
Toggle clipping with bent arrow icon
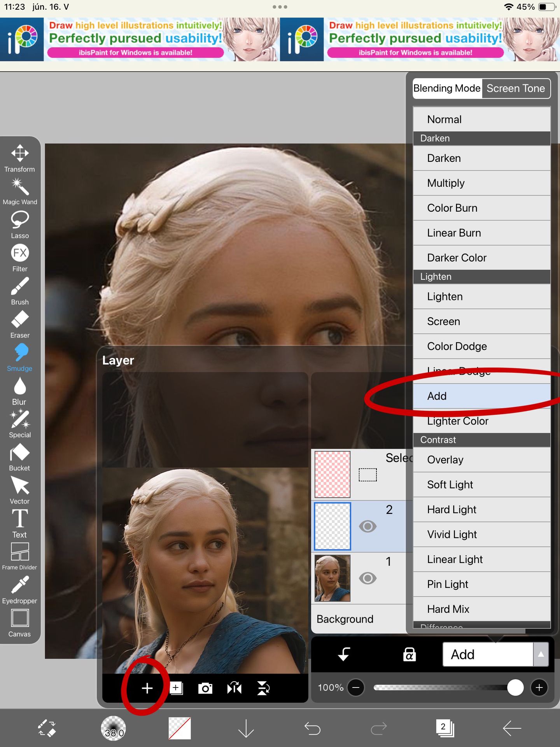coord(344,654)
